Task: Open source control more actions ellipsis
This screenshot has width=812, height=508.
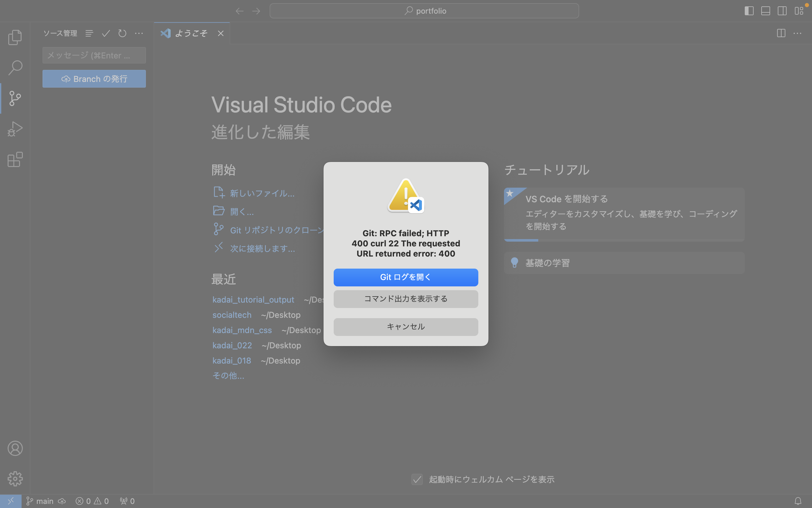Action: 139,33
